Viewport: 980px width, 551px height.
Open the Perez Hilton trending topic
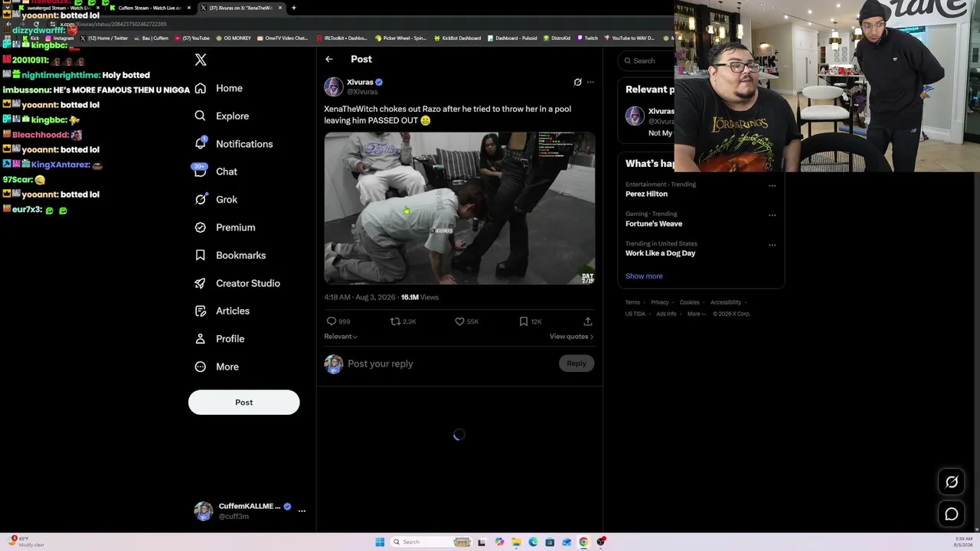tap(646, 194)
